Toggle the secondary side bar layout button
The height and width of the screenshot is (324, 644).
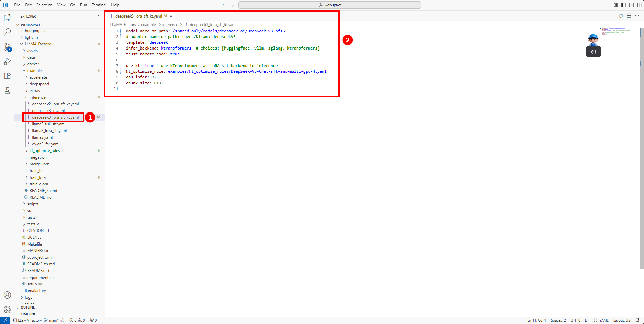coord(639,5)
